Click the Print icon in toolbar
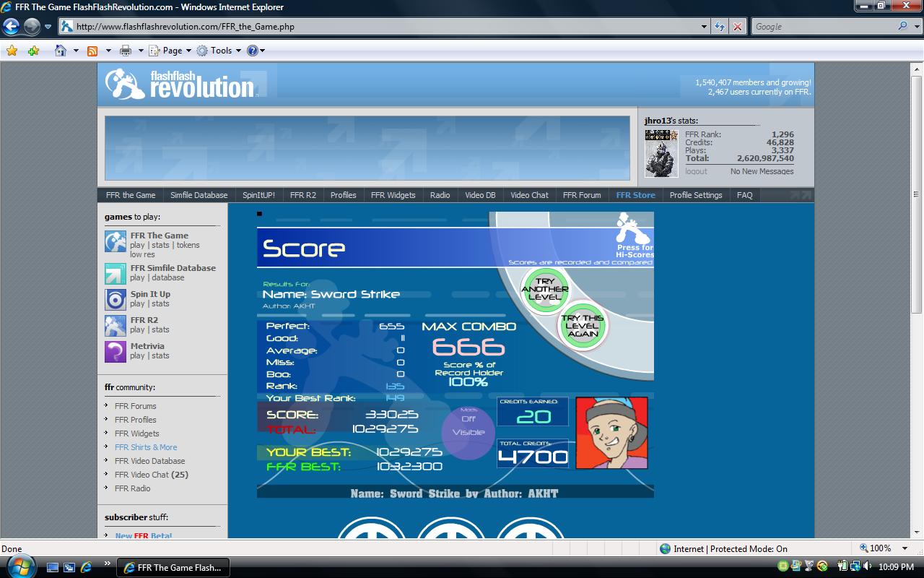Screen dimensions: 924x578 tap(125, 51)
